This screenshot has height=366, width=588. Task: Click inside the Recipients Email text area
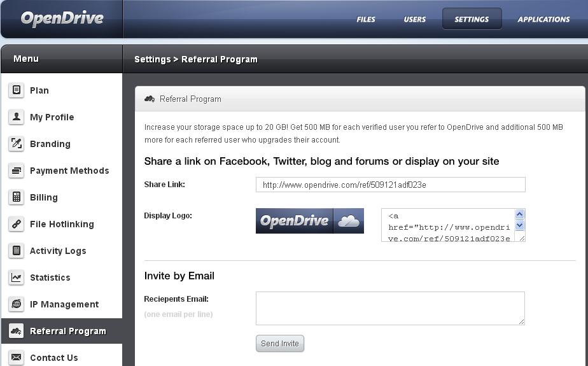390,308
